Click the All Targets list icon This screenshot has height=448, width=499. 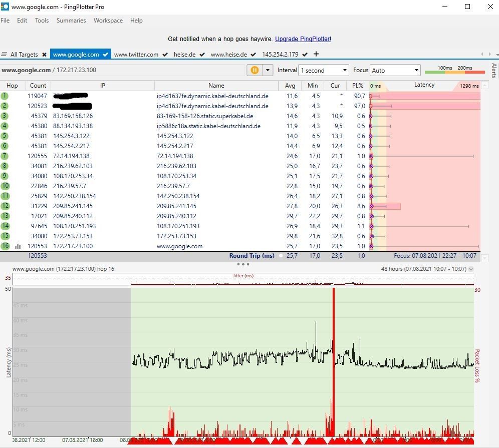click(4, 55)
